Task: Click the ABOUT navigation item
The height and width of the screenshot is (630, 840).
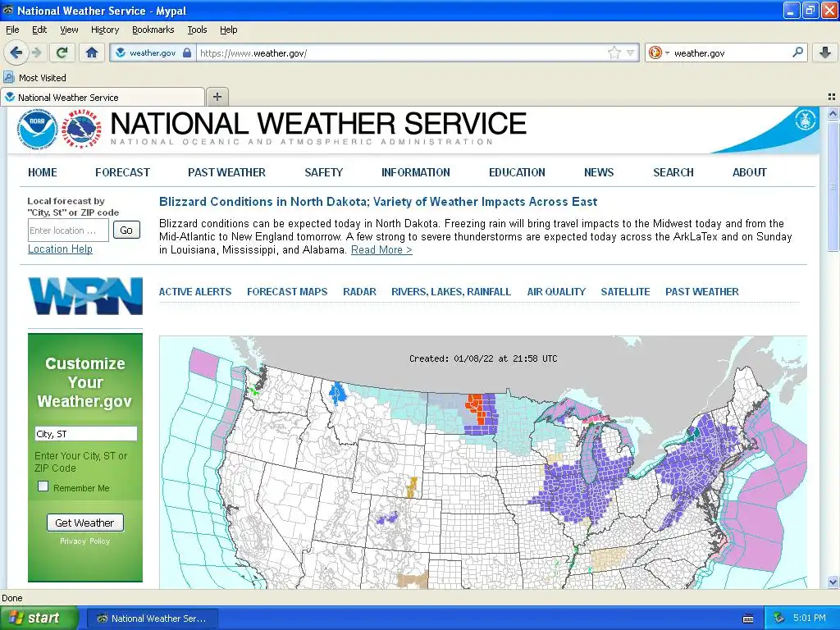Action: pos(750,172)
